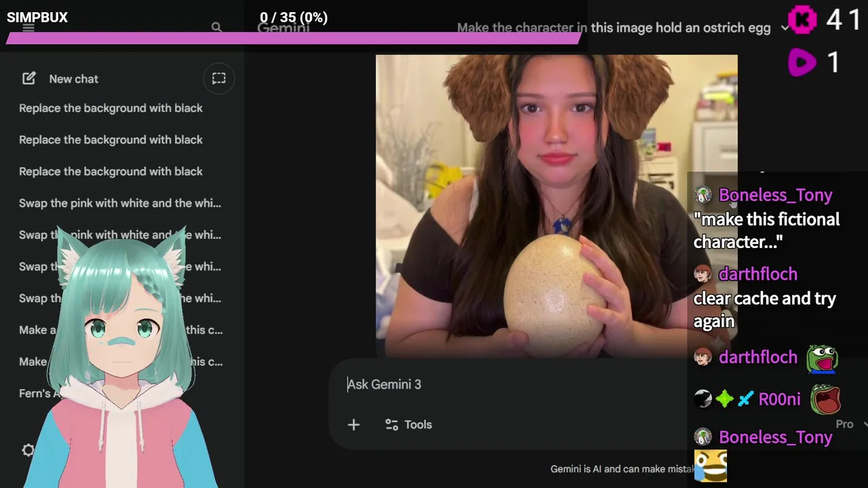Click the R00ni username in chat
868x488 pixels.
coord(779,399)
